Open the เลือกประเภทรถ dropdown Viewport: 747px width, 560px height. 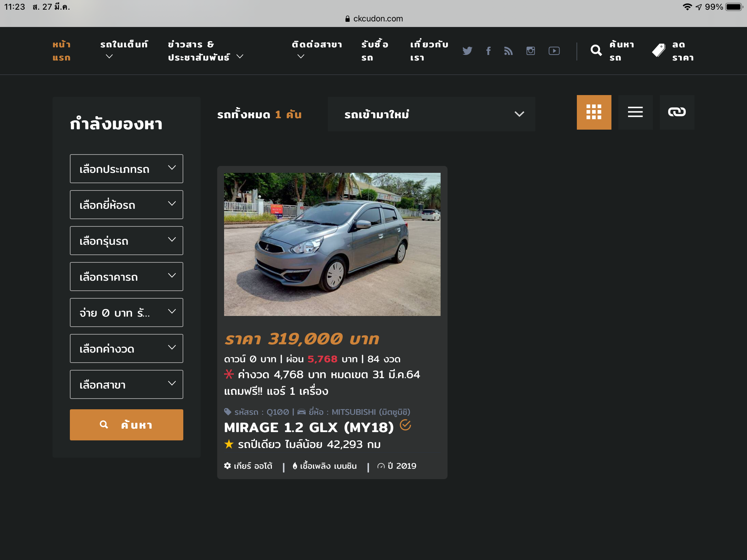pos(126,169)
